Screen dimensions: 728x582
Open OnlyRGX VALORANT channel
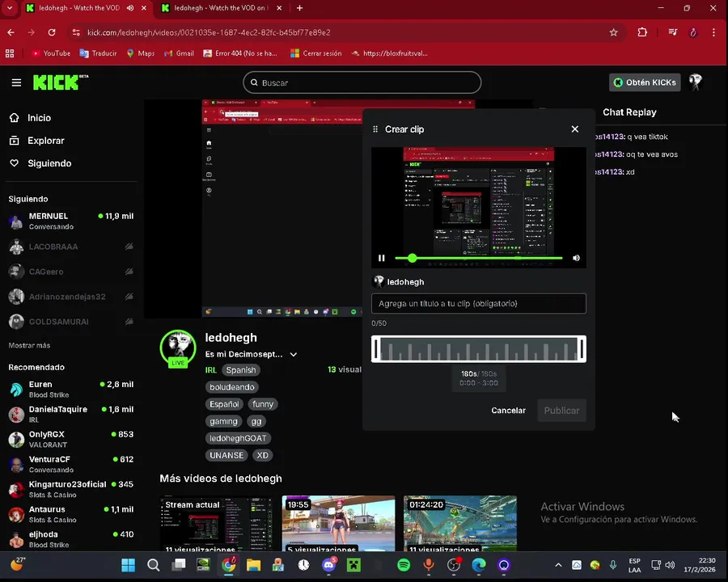[x=70, y=439]
